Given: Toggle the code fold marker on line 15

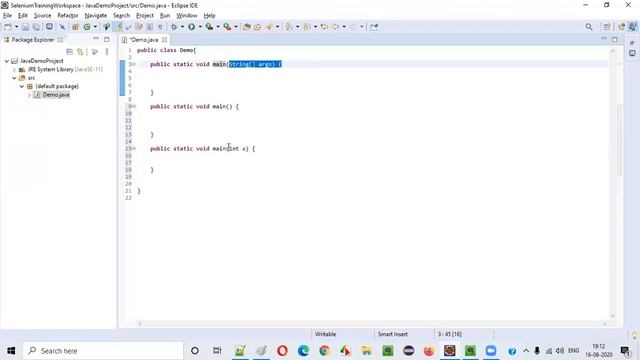Looking at the screenshot, I should pos(134,149).
